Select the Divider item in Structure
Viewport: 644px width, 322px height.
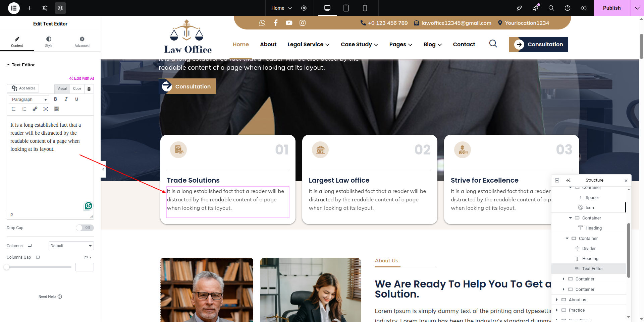[x=589, y=248]
